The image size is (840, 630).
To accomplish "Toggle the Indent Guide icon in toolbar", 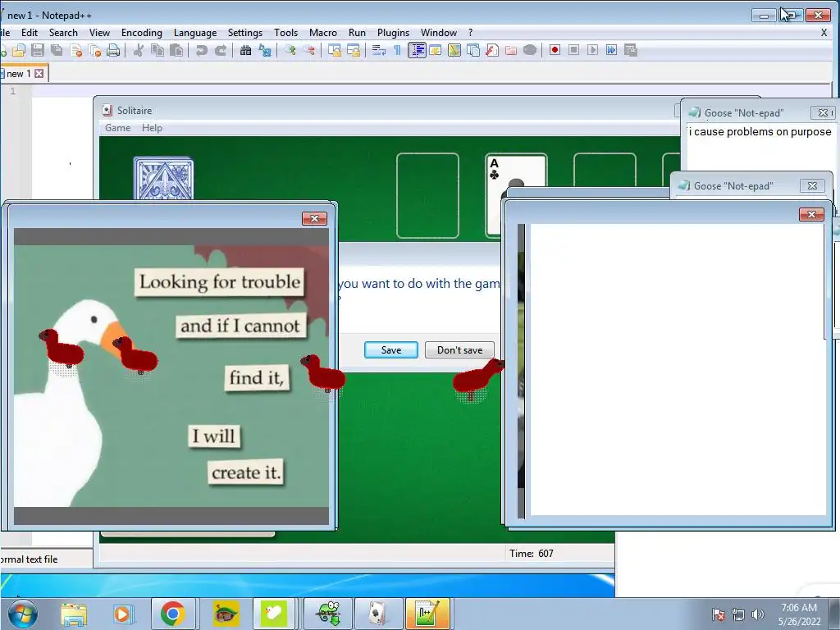I will tap(417, 50).
